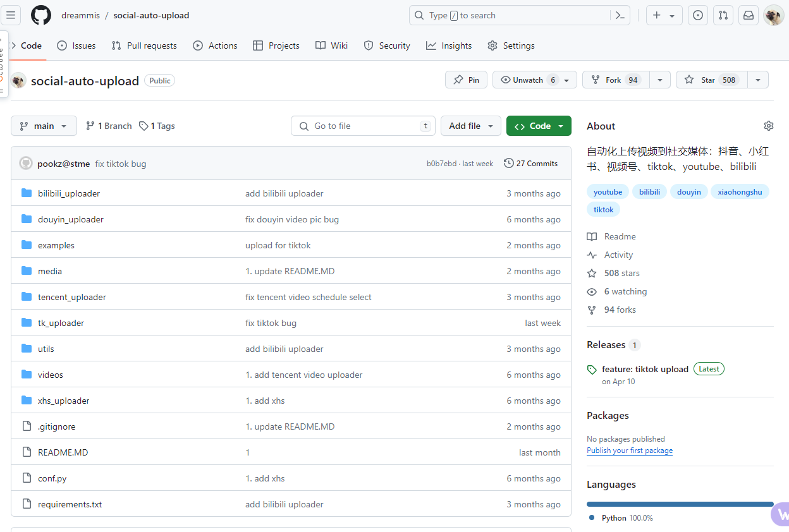The width and height of the screenshot is (789, 532).
Task: Expand the Add file dropdown
Action: tap(470, 126)
